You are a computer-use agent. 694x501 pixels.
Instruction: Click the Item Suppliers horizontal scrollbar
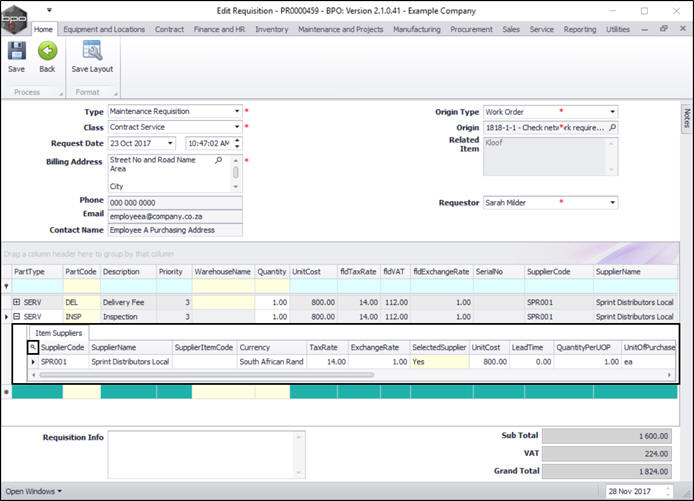click(200, 375)
